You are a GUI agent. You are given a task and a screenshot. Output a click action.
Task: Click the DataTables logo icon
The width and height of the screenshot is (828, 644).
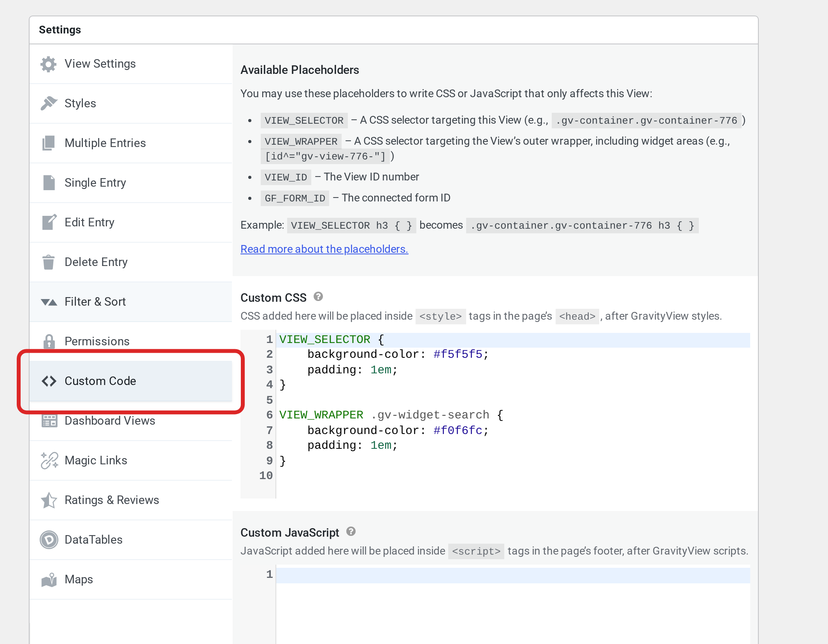tap(49, 540)
